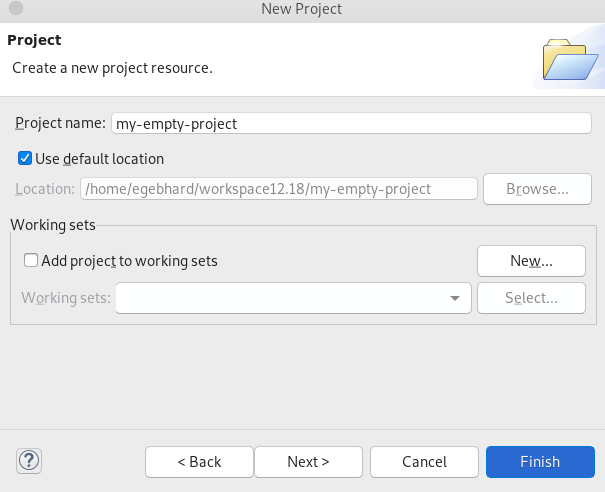
Task: Cancel the New Project dialog
Action: [x=424, y=461]
